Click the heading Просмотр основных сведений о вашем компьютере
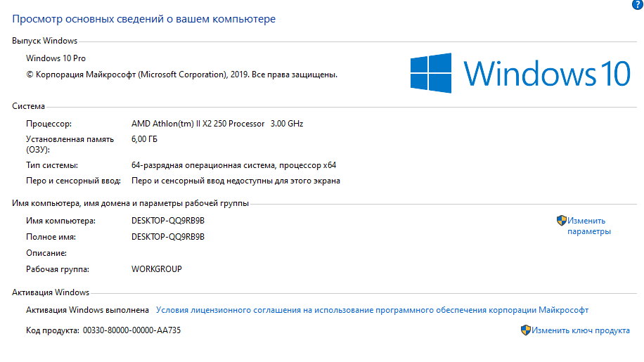Screen dimensions: 644x362 click(143, 19)
